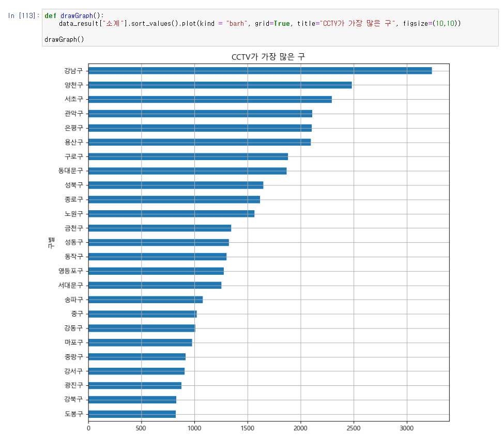Click the x-axis tick label 2500
The height and width of the screenshot is (438, 504).
[x=354, y=428]
